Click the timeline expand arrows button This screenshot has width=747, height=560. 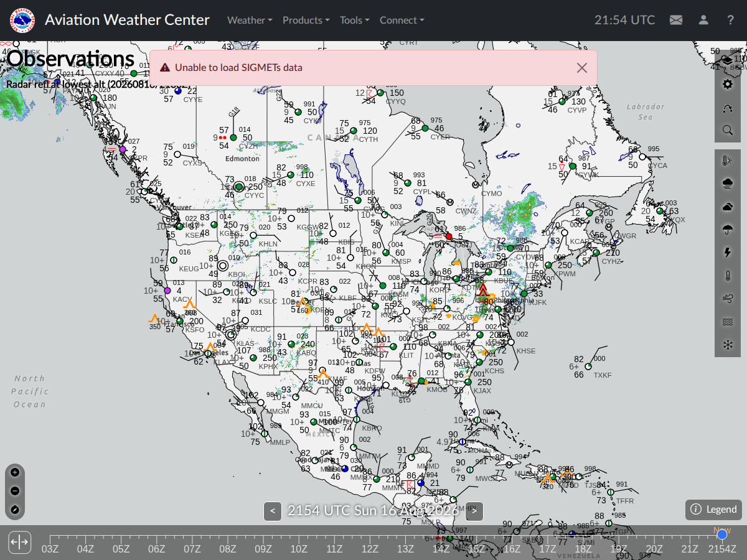click(19, 542)
